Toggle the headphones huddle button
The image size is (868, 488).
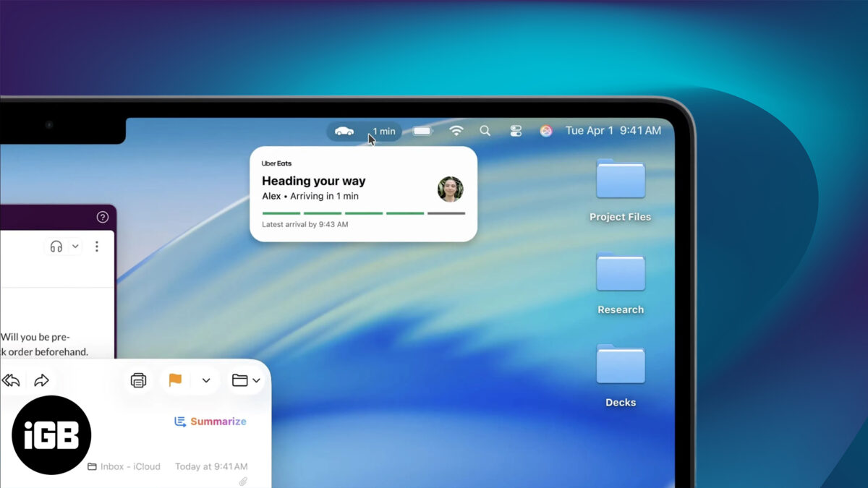tap(56, 247)
